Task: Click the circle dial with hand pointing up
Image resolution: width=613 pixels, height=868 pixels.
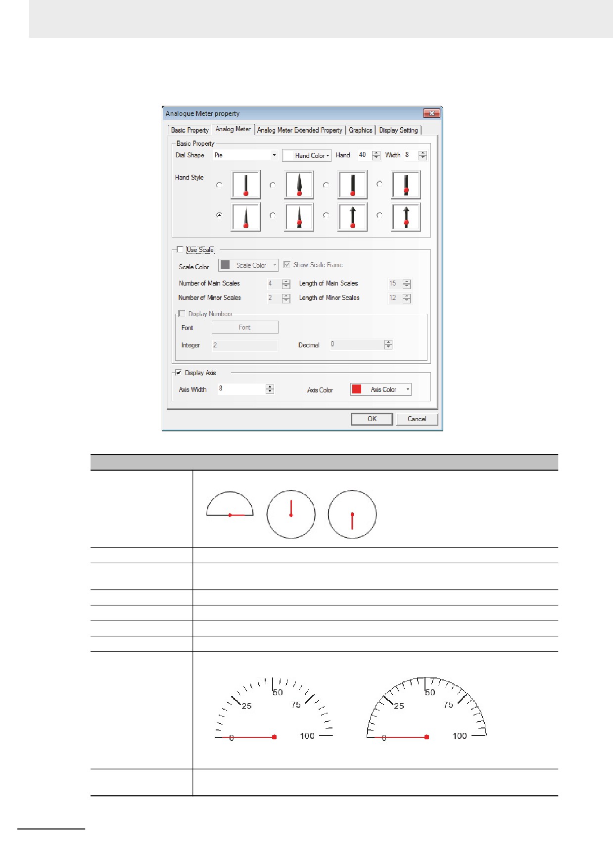Action: (291, 514)
